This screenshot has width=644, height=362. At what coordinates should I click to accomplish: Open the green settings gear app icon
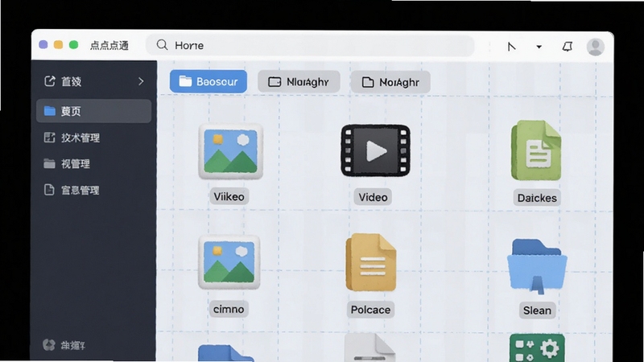(537, 348)
